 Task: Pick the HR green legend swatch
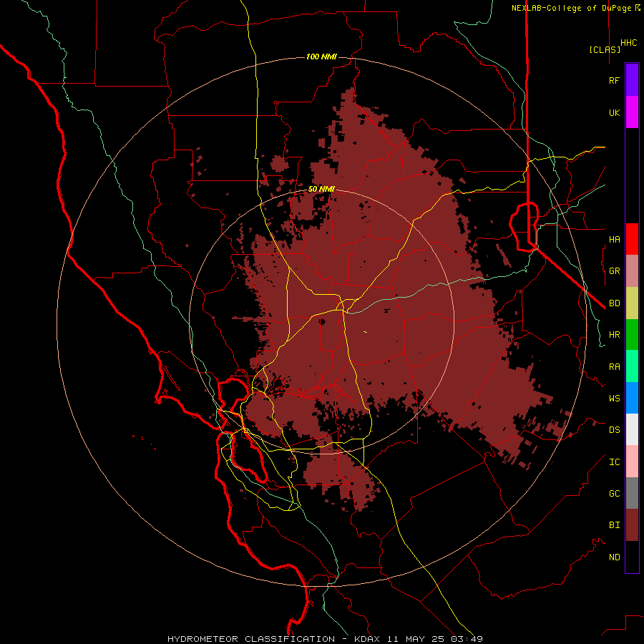coord(632,335)
